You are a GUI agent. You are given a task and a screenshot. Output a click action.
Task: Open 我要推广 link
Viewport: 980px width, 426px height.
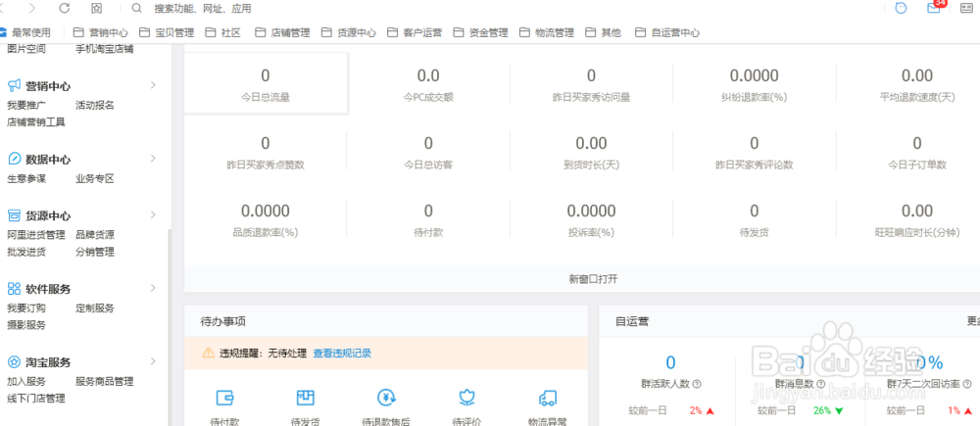(26, 105)
